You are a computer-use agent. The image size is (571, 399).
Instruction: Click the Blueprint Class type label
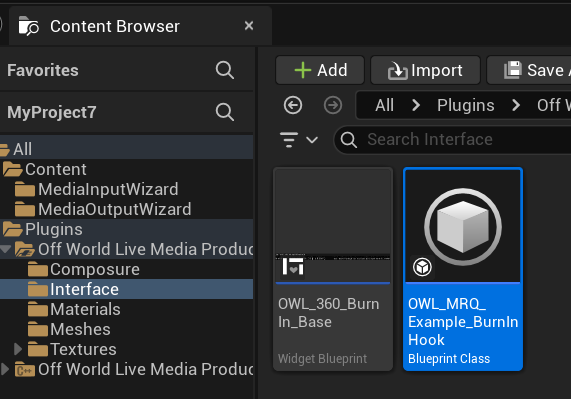(449, 359)
